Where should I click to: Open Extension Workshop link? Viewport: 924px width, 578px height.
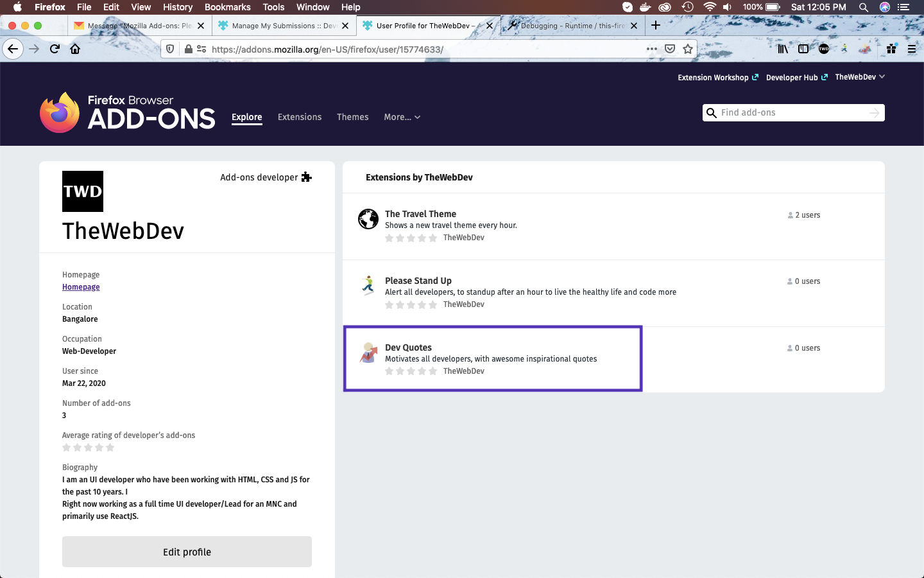718,77
